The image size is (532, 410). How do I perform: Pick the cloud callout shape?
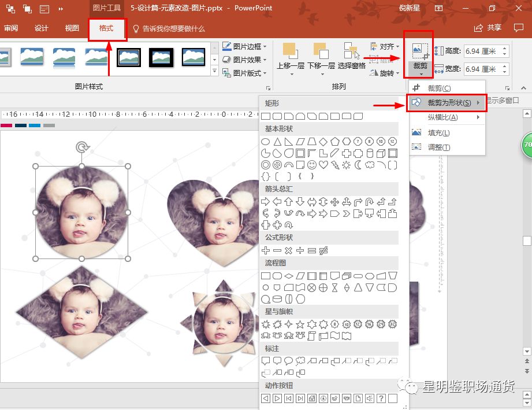pyautogui.click(x=300, y=361)
